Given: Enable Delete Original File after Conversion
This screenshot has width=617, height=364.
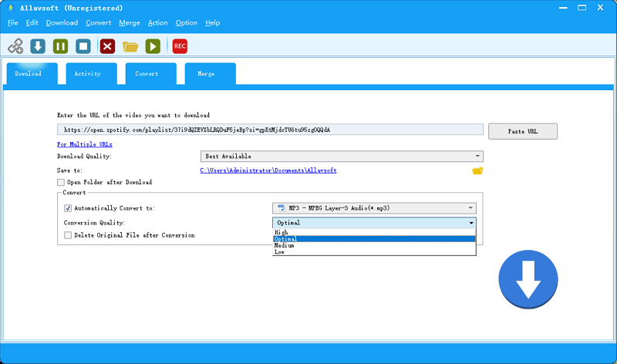Looking at the screenshot, I should (68, 235).
